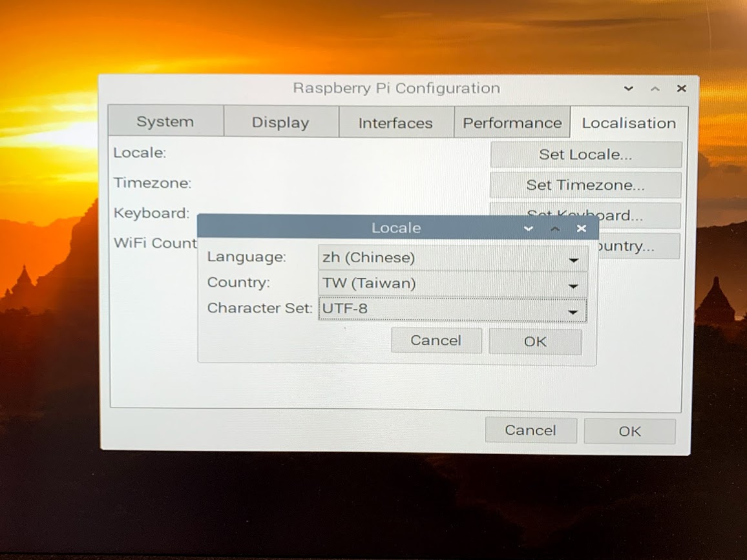
Task: Minimize the Raspberry Pi Configuration window
Action: pyautogui.click(x=628, y=88)
